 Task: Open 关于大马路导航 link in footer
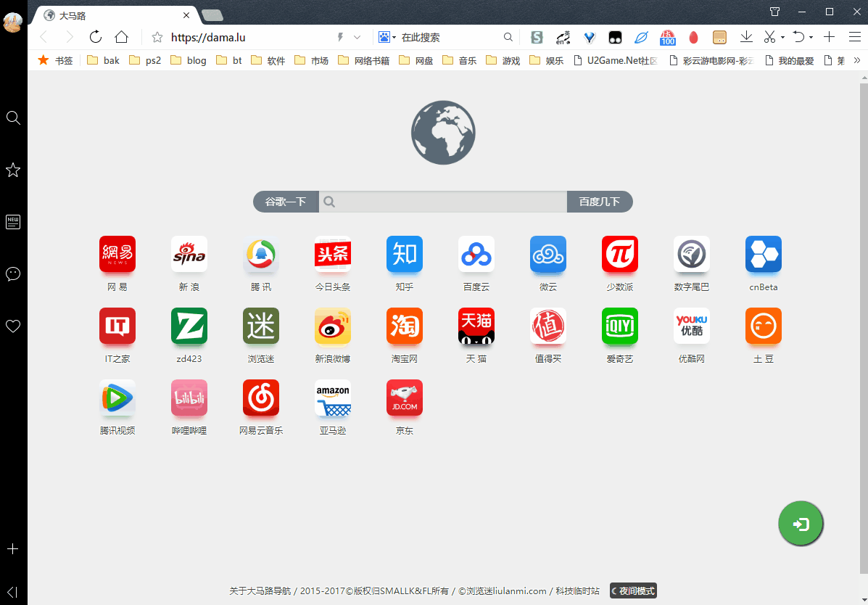point(260,591)
